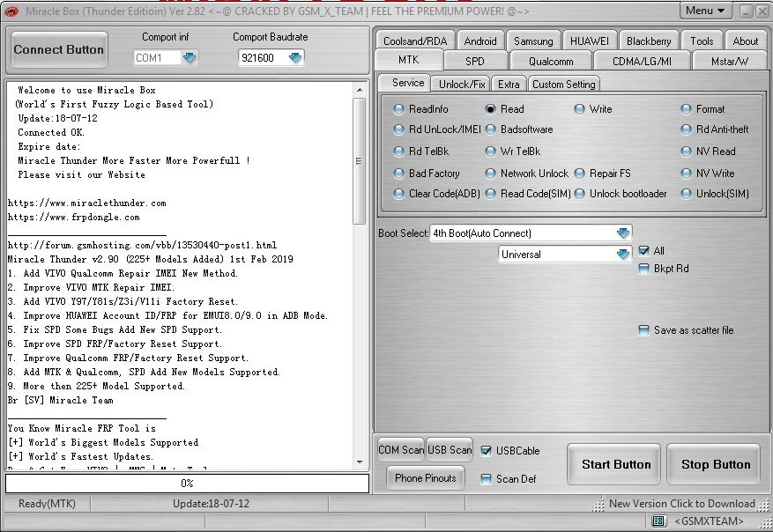The height and width of the screenshot is (532, 773).
Task: Click USB Scan button
Action: [450, 450]
